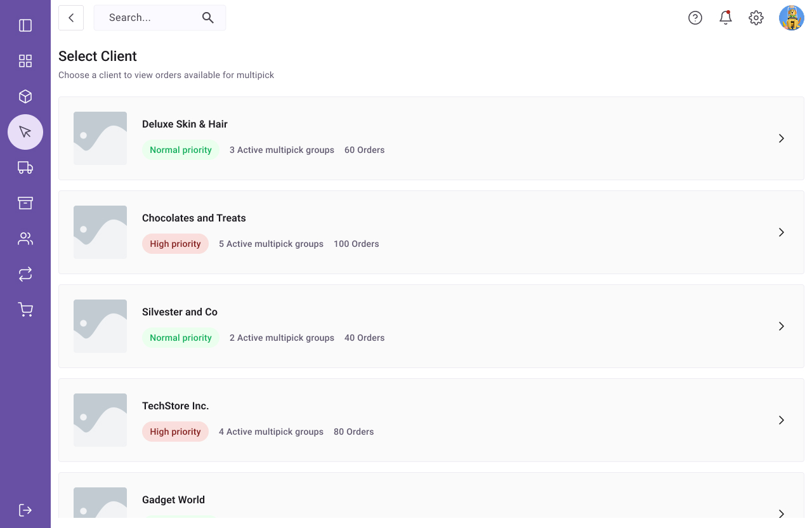Click TechStore Inc. image placeholder
This screenshot has height=528, width=812.
click(100, 420)
